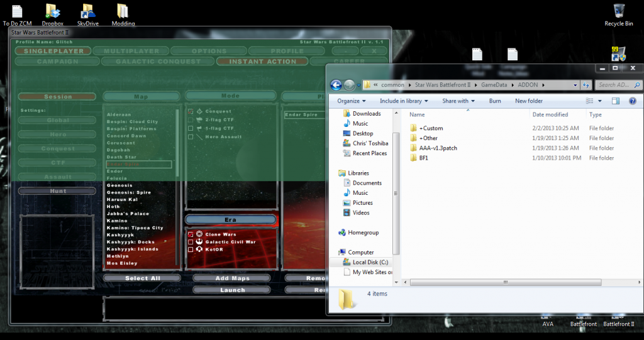Open the Organize dropdown menu
The width and height of the screenshot is (644, 340).
click(x=351, y=101)
